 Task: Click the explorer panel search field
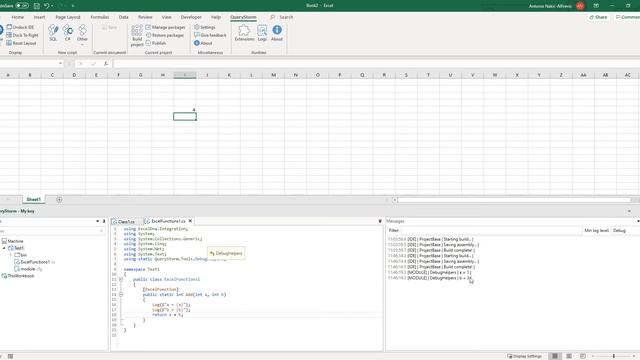pyautogui.click(x=51, y=231)
